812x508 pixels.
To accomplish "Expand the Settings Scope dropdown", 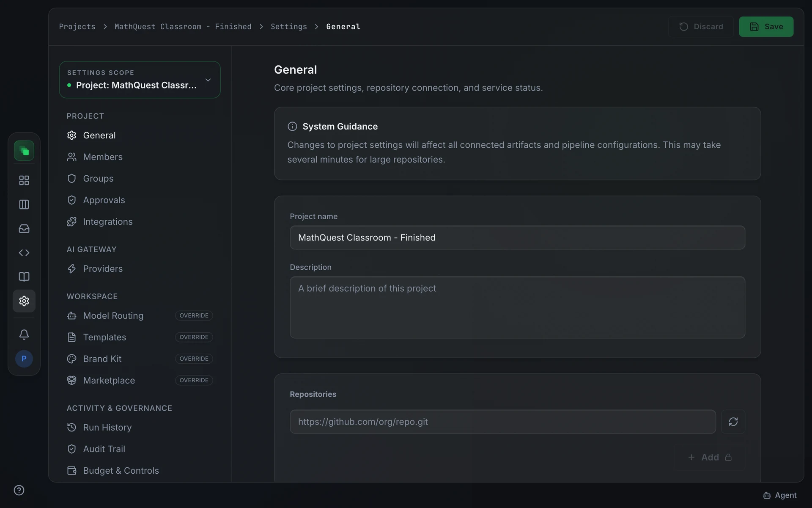I will point(140,80).
